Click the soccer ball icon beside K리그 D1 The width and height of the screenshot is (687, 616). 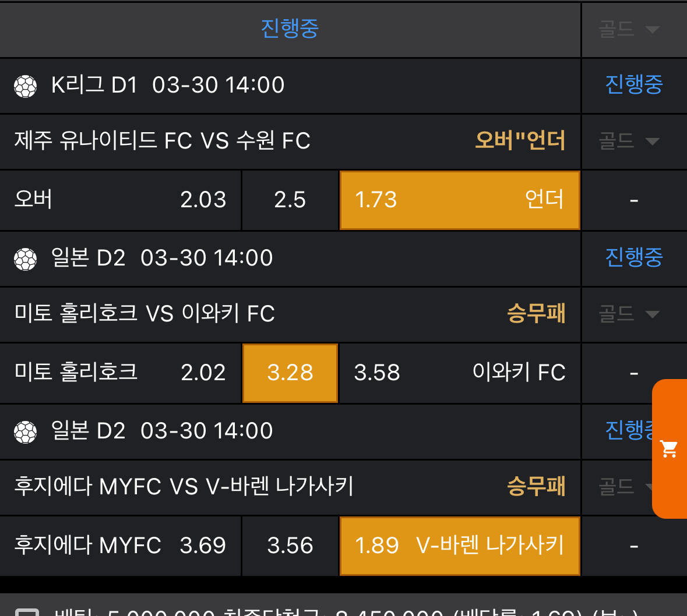[26, 86]
